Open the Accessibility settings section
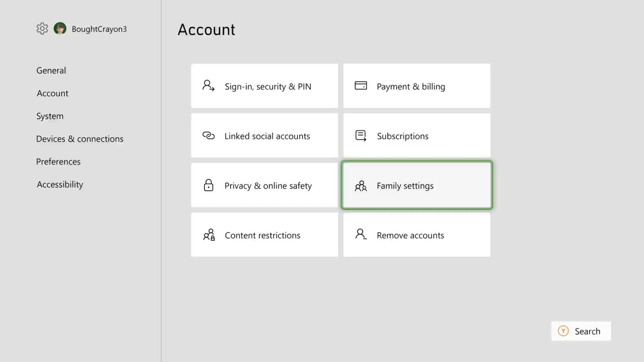Viewport: 644px width, 362px height. [x=60, y=184]
